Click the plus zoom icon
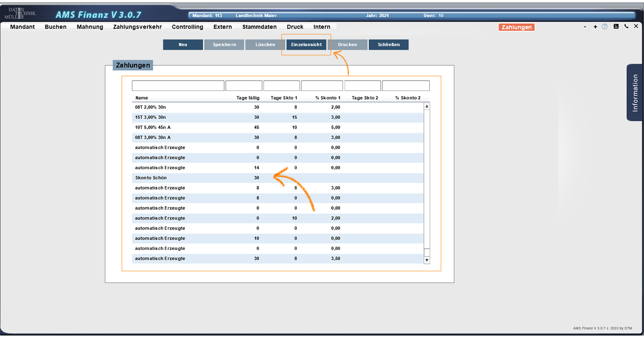The height and width of the screenshot is (338, 644). click(x=595, y=27)
